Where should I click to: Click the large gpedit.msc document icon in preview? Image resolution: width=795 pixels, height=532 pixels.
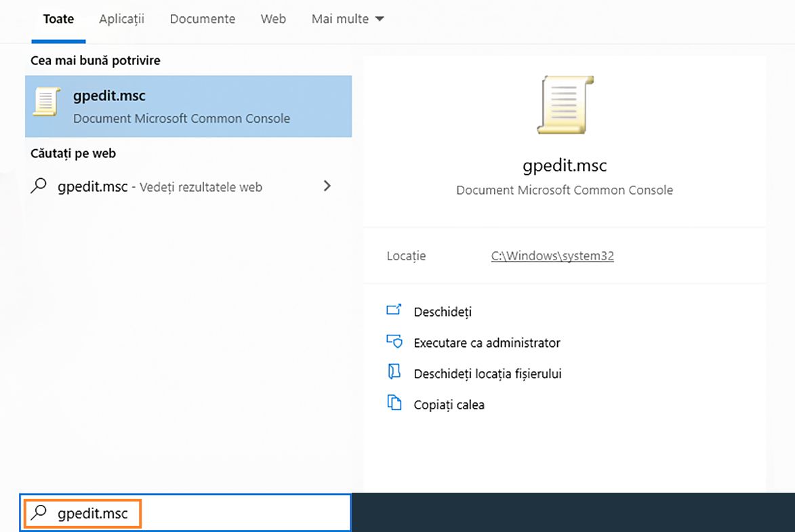(x=565, y=105)
